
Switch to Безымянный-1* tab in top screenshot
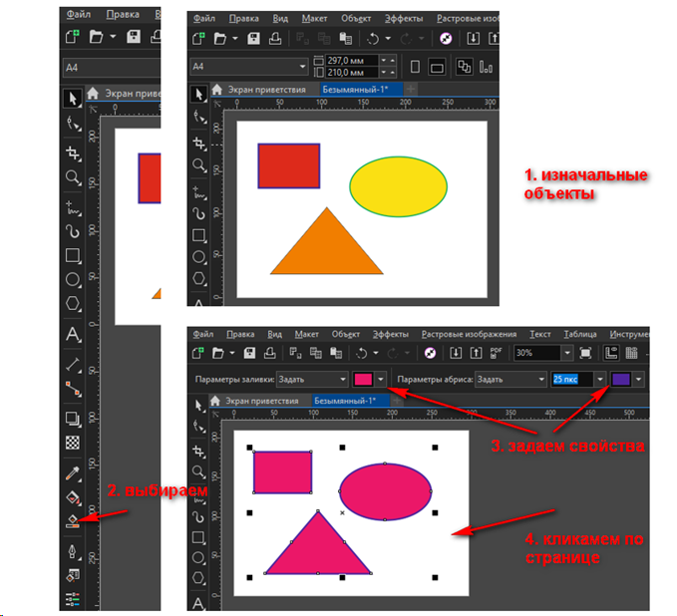(361, 90)
